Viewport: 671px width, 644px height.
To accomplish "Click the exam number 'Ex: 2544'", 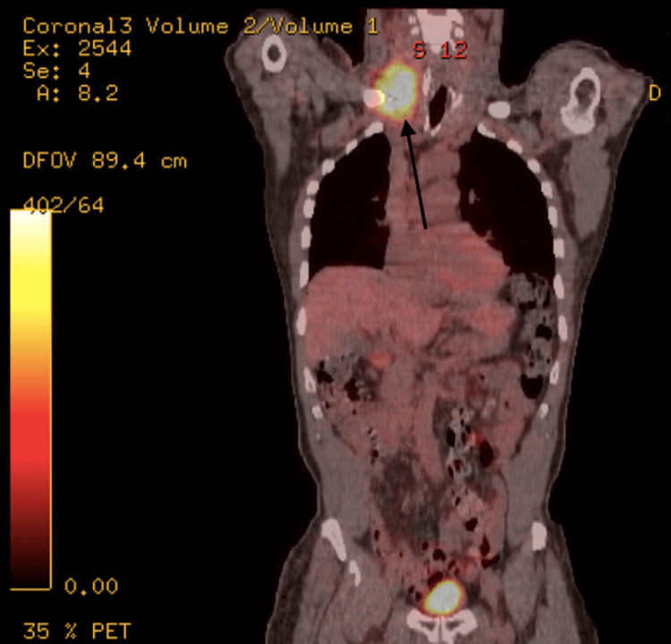I will click(x=77, y=49).
